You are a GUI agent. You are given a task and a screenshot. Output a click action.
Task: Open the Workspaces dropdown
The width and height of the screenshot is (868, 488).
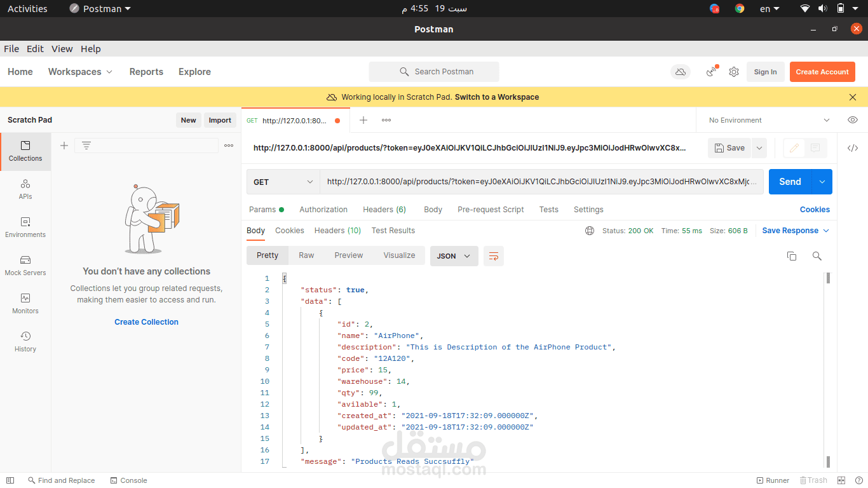[81, 72]
